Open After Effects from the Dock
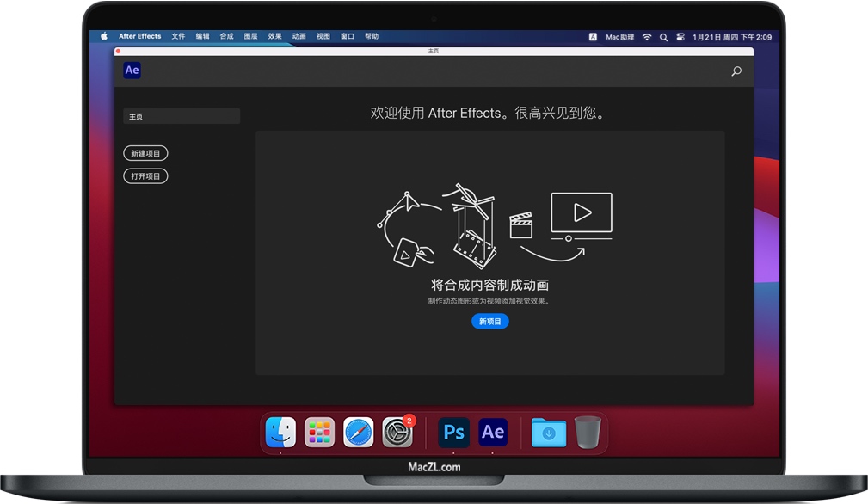 [x=492, y=433]
